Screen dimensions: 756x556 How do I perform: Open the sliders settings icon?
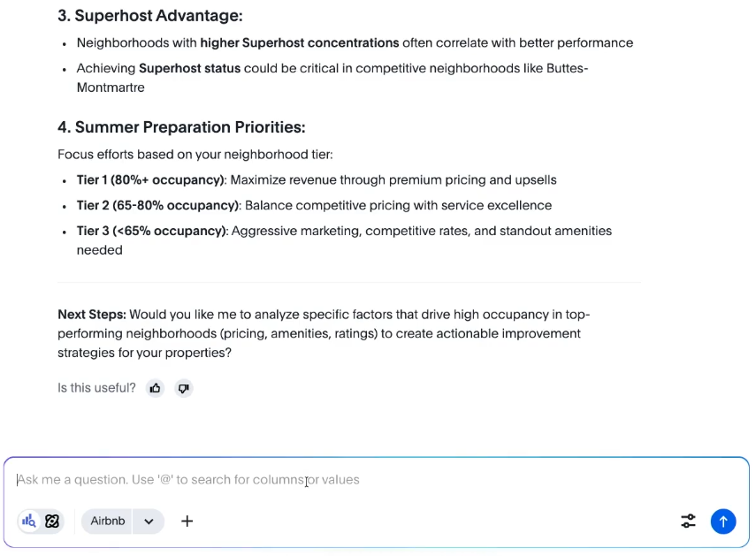(x=688, y=521)
